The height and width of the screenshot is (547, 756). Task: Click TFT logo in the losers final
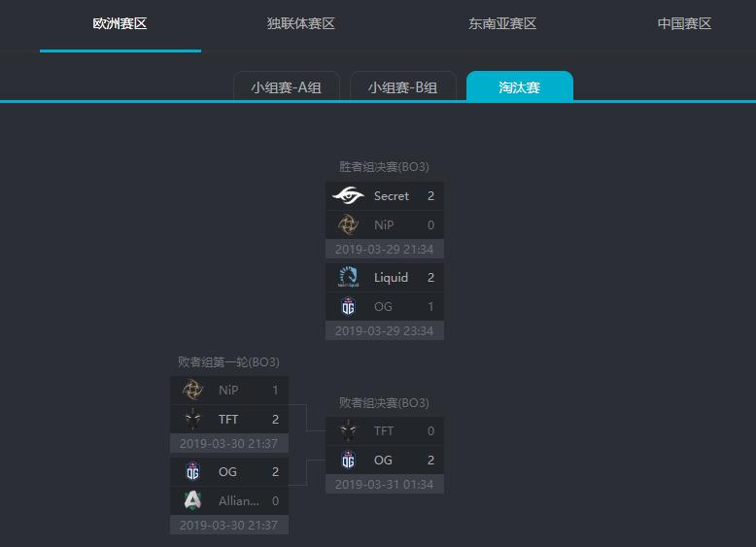point(348,431)
